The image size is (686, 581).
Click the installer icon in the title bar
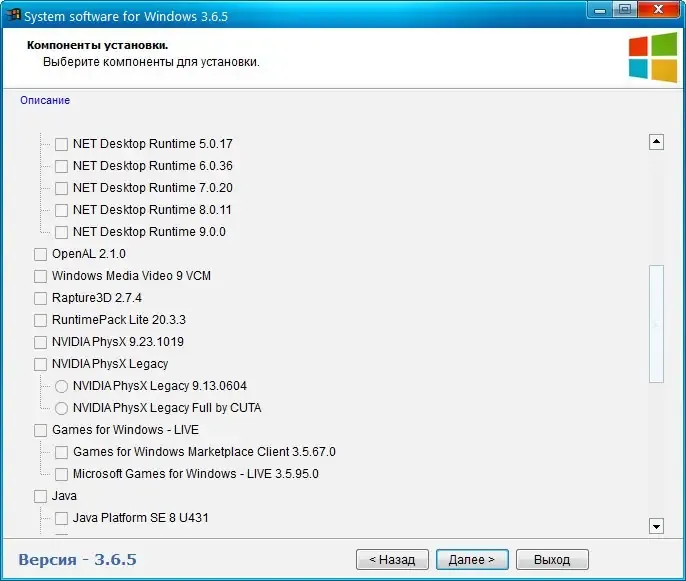[x=14, y=15]
